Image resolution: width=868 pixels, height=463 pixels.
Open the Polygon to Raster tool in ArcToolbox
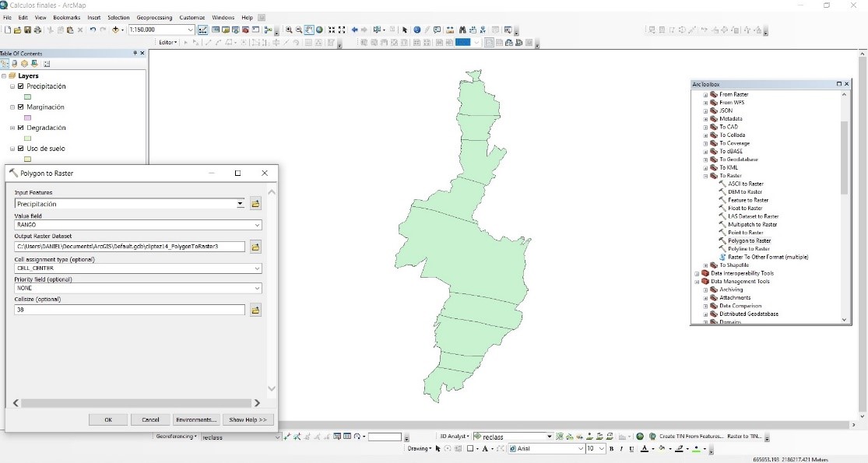point(749,240)
